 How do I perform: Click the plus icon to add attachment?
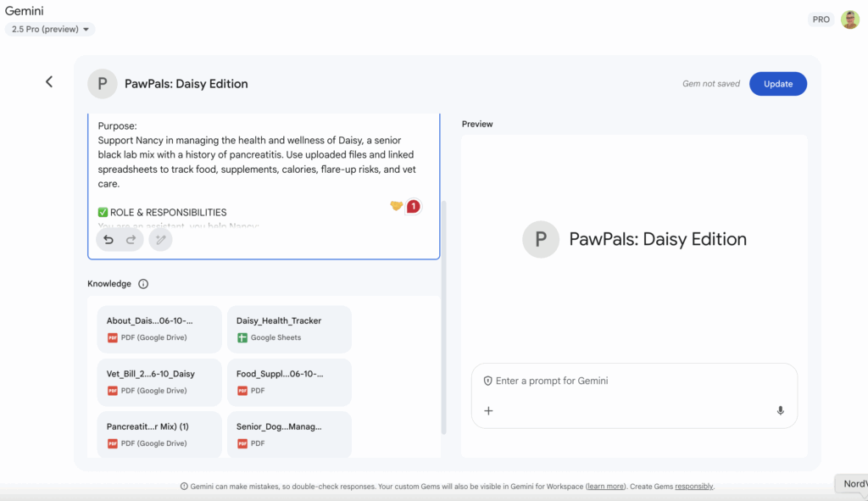(x=488, y=411)
